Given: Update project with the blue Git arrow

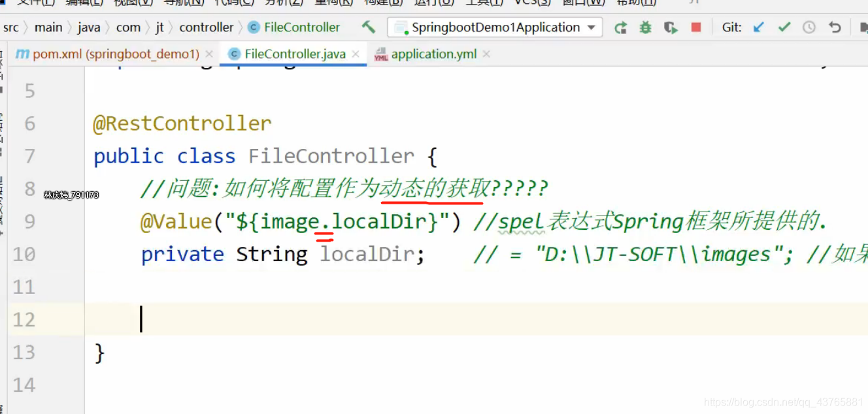Looking at the screenshot, I should point(759,27).
